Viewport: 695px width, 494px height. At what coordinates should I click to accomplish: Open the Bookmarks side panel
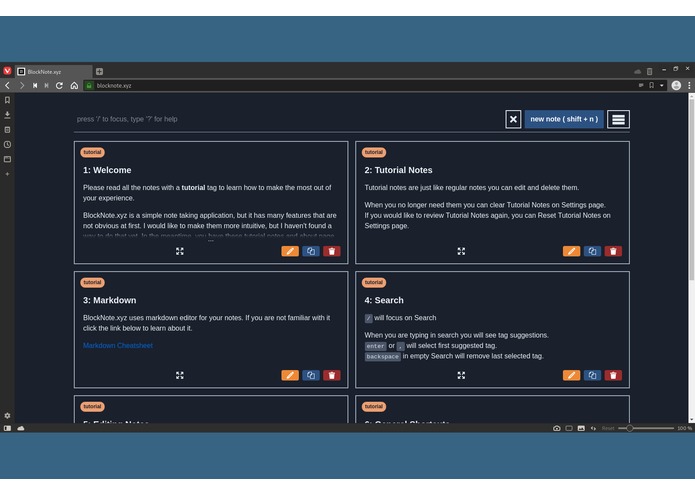click(7, 100)
